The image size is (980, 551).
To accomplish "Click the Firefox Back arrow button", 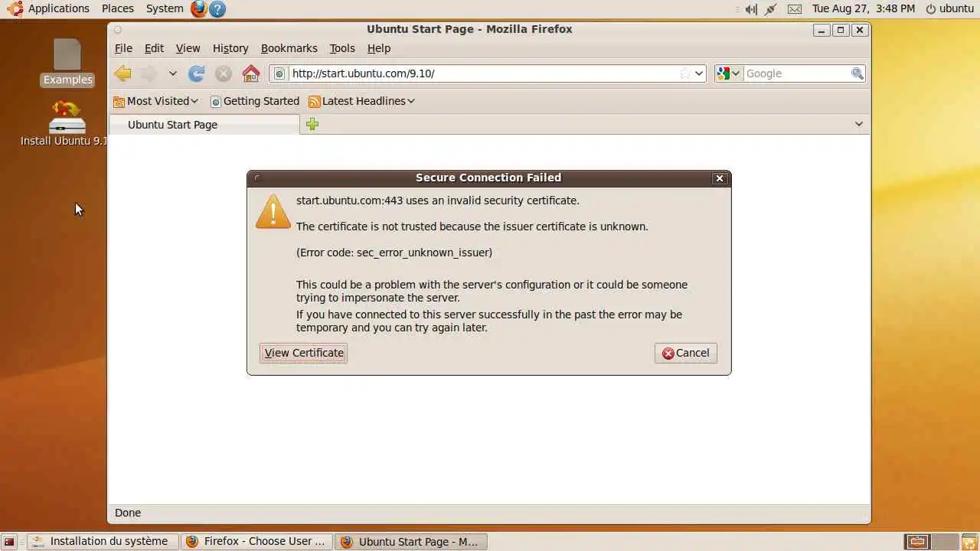I will click(122, 73).
